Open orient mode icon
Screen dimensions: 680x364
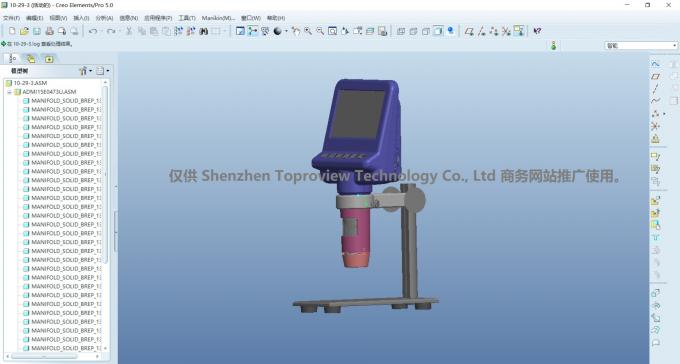pyautogui.click(x=265, y=31)
